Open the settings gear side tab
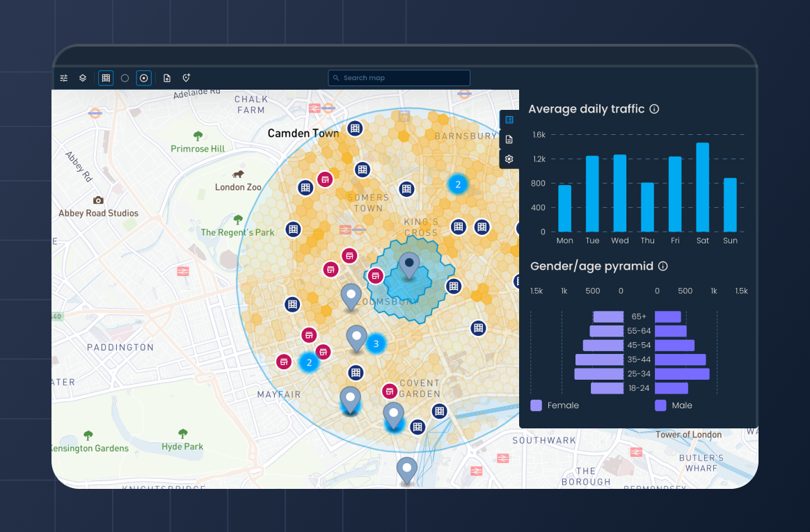The width and height of the screenshot is (810, 532). (509, 159)
